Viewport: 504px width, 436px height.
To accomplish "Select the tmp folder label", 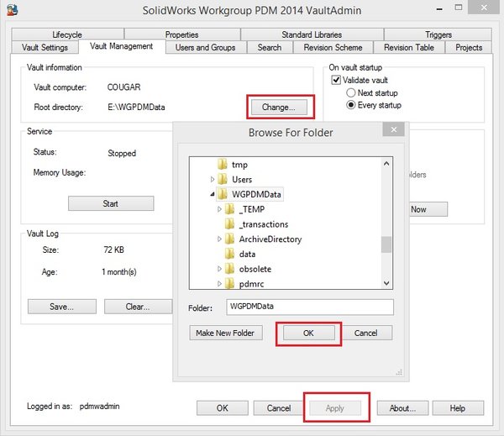I will coord(239,165).
